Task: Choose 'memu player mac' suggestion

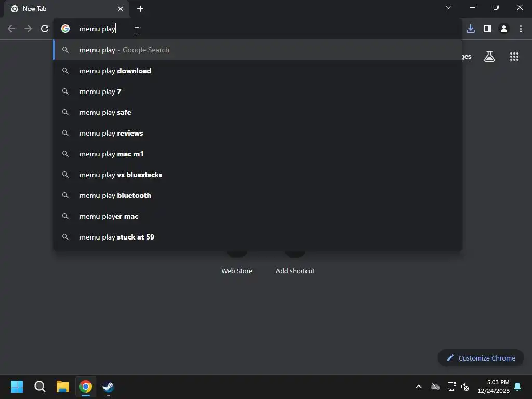Action: pyautogui.click(x=258, y=216)
